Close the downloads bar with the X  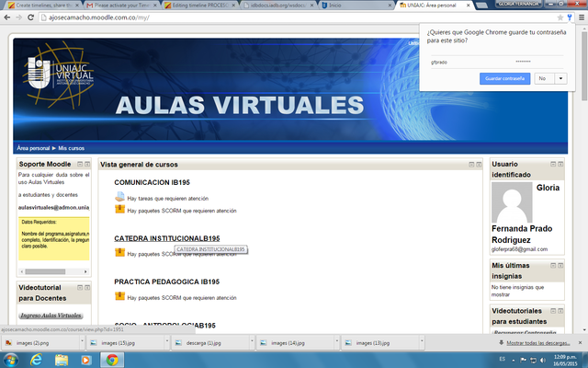pyautogui.click(x=580, y=342)
